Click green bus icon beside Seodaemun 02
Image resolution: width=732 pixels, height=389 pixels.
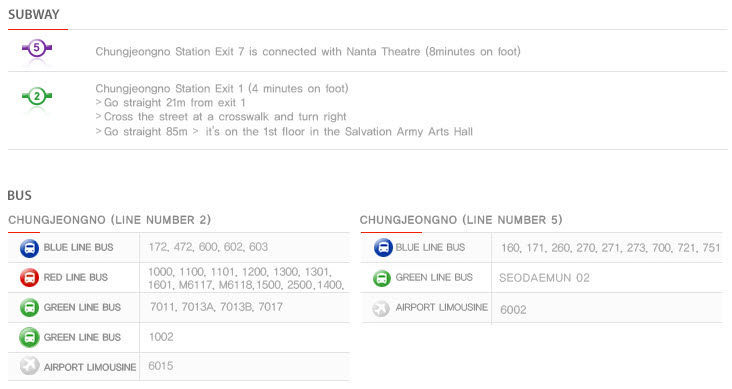(x=381, y=278)
